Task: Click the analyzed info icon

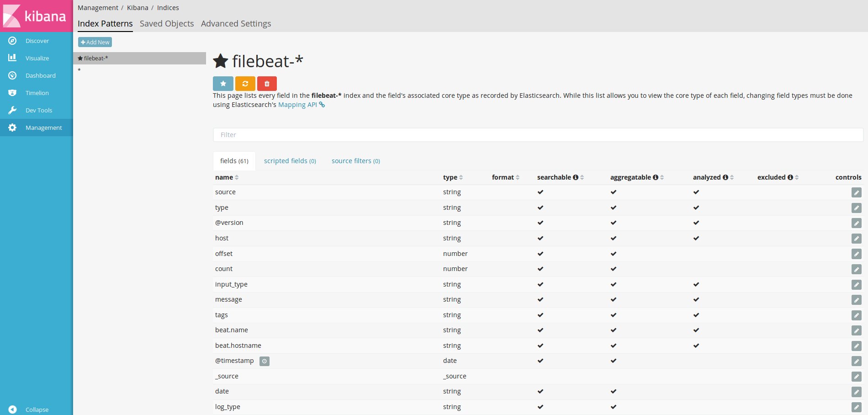Action: click(x=725, y=177)
